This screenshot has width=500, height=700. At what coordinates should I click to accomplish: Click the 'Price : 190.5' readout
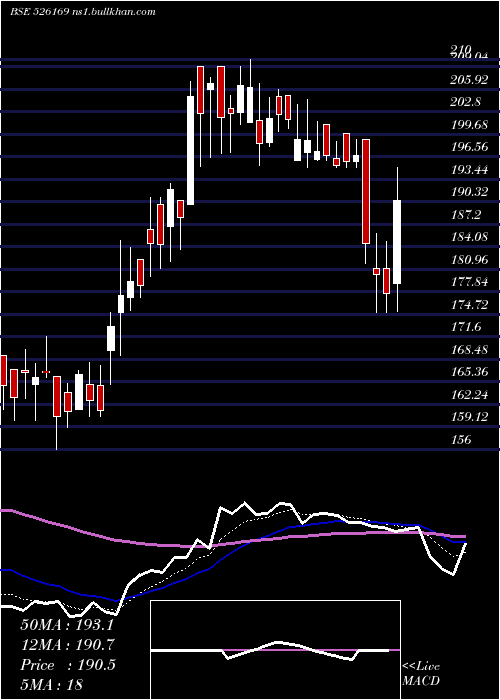coord(68,665)
